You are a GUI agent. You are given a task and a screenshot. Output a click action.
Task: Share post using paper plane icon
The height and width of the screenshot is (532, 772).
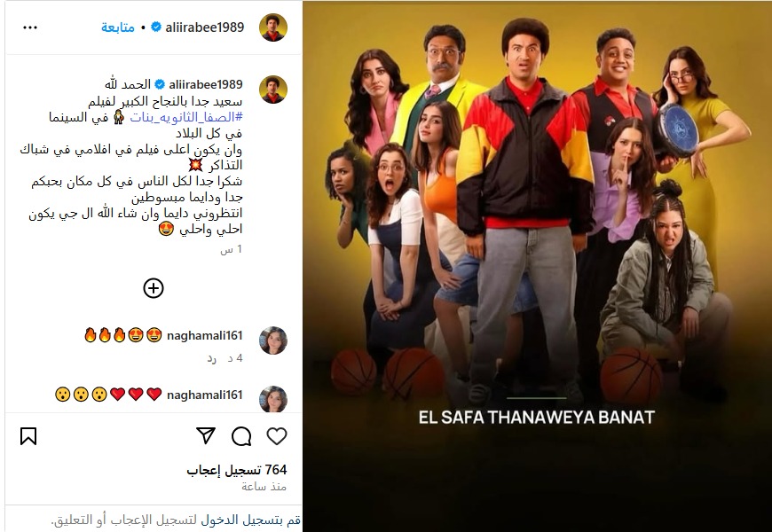(206, 435)
